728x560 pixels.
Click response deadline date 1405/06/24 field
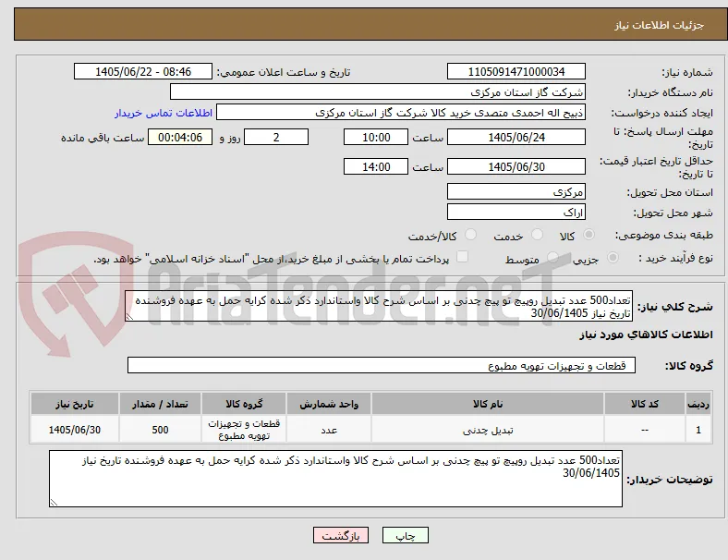click(516, 137)
